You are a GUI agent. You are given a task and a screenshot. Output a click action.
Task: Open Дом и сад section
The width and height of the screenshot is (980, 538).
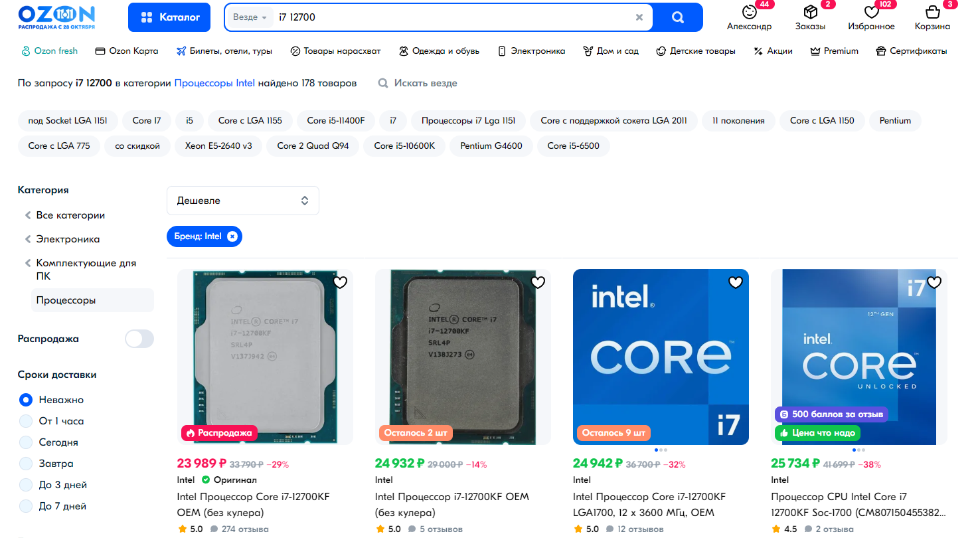point(611,51)
